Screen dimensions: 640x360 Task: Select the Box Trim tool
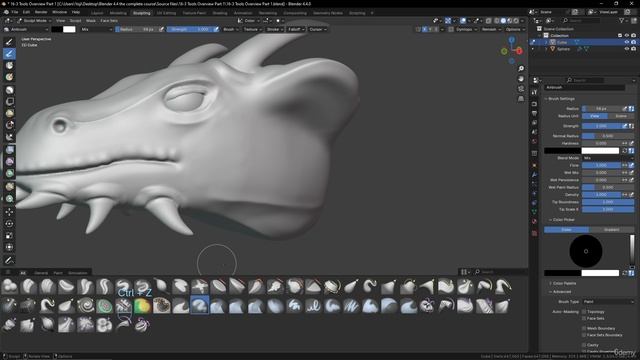coord(9,125)
